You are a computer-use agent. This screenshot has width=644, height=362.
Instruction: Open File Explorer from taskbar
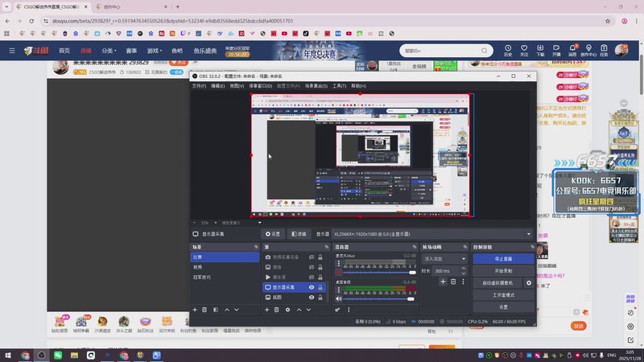click(x=74, y=356)
